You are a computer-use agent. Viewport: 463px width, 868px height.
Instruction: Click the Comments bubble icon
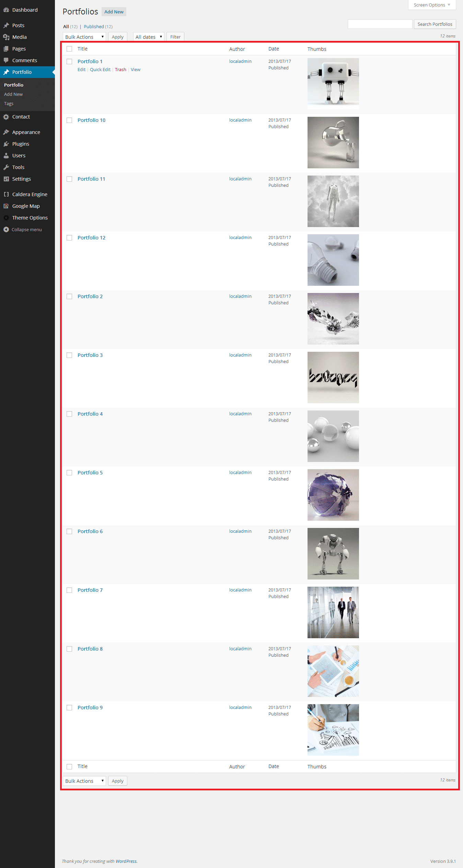coord(6,60)
